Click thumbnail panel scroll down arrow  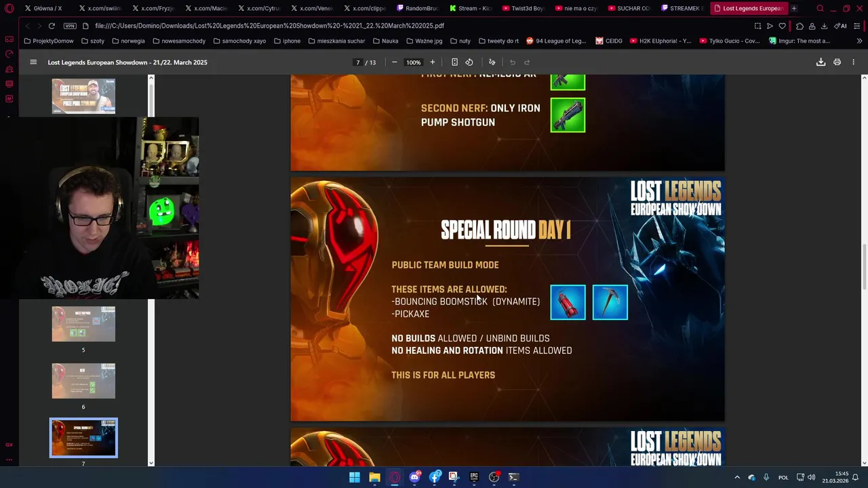(x=151, y=463)
